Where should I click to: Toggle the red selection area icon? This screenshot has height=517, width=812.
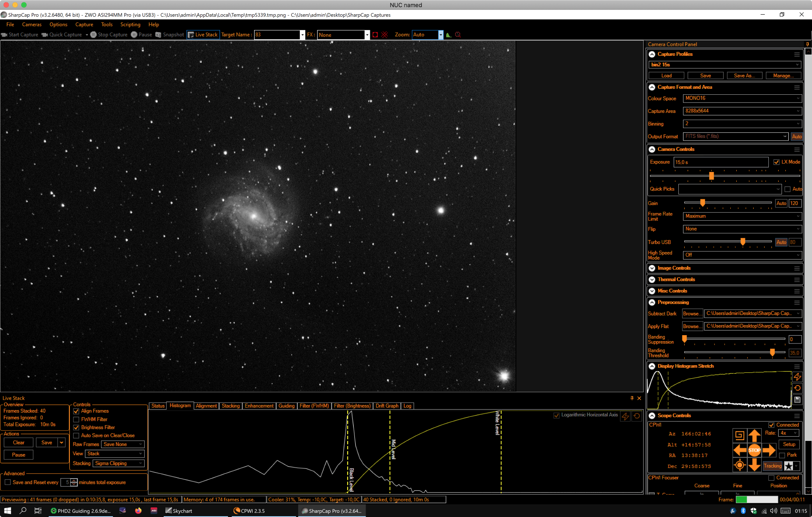[x=375, y=35]
